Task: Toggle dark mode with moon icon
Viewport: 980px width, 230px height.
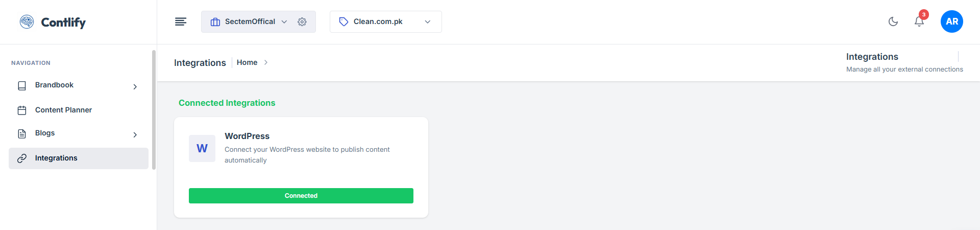Action: (893, 21)
